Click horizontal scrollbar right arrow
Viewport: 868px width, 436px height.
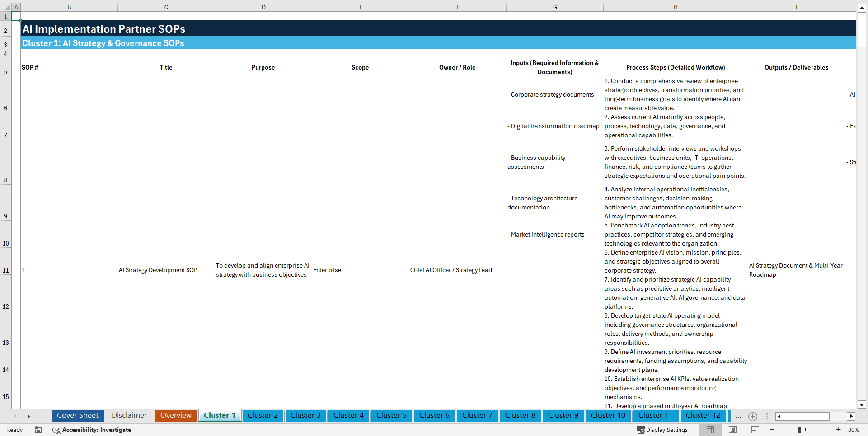(851, 416)
